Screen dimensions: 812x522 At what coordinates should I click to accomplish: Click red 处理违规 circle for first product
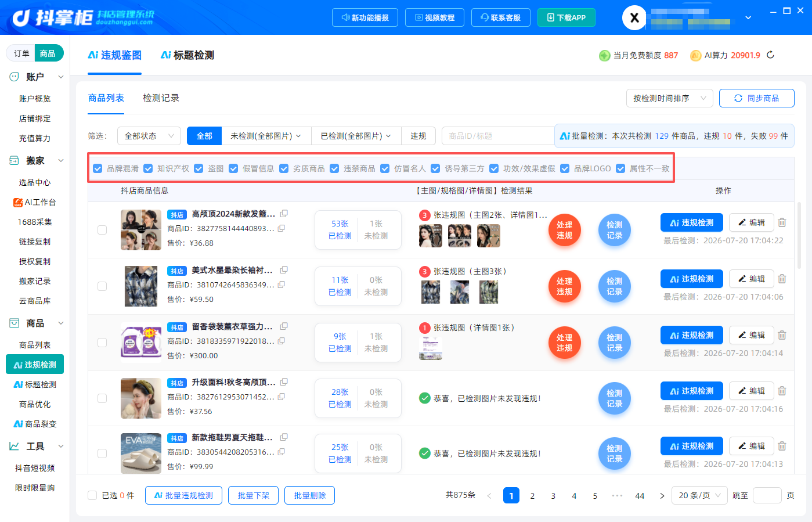(x=564, y=230)
